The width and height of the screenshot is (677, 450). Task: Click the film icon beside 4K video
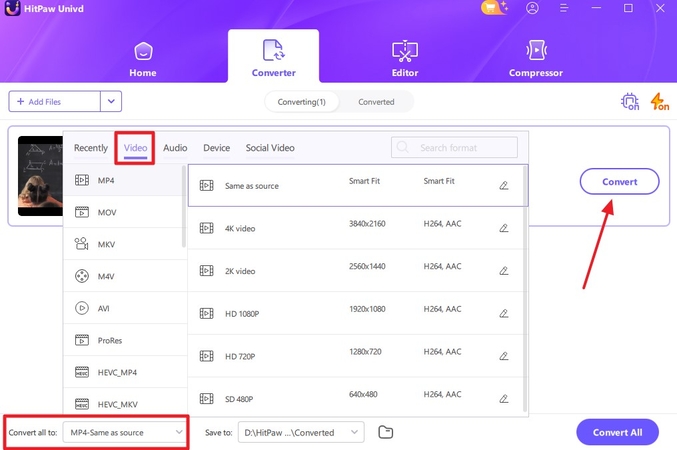(x=206, y=228)
